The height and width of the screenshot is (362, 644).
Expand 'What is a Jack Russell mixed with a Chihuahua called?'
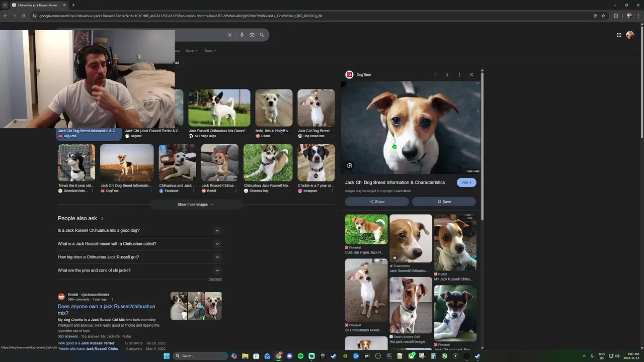139,244
